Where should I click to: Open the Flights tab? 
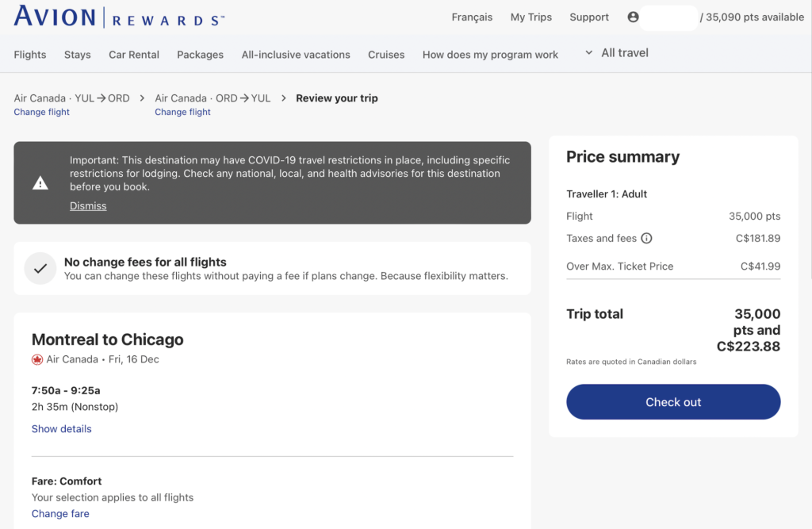[30, 55]
